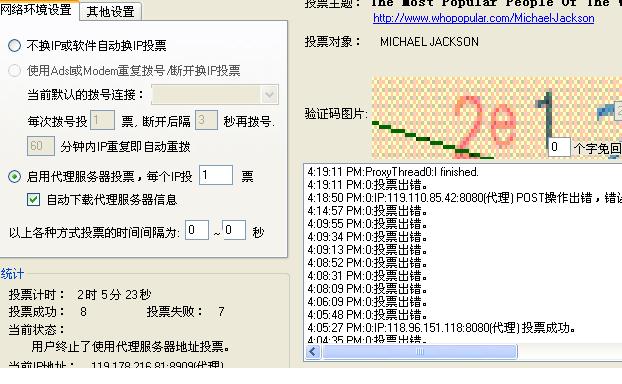Image resolution: width=622 pixels, height=384 pixels.
Task: Open the 其他设置 tab
Action: (x=110, y=12)
